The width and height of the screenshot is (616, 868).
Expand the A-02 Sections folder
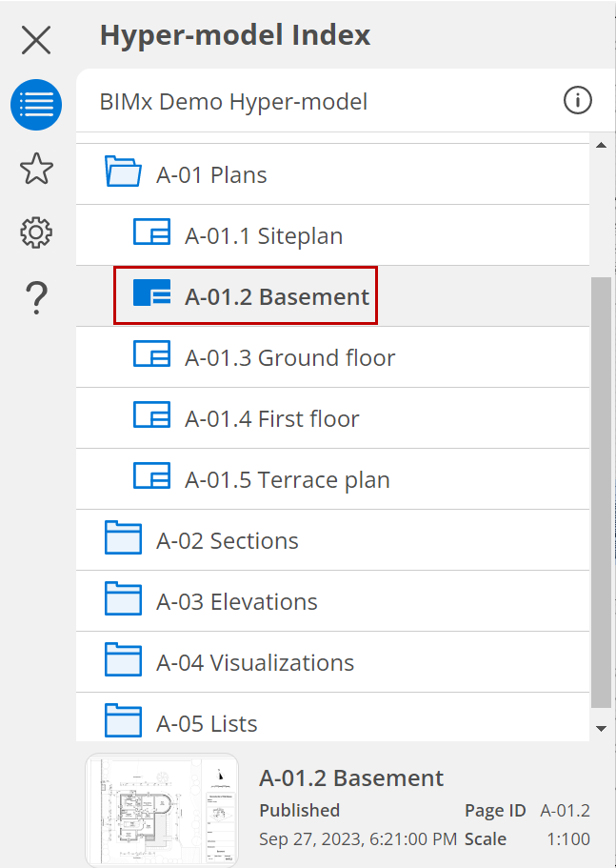(x=123, y=540)
